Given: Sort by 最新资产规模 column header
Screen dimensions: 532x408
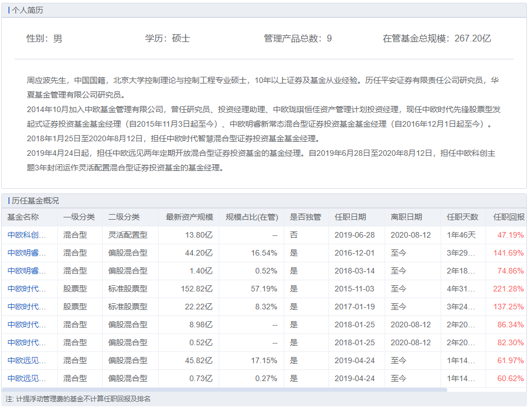Looking at the screenshot, I should point(189,217).
